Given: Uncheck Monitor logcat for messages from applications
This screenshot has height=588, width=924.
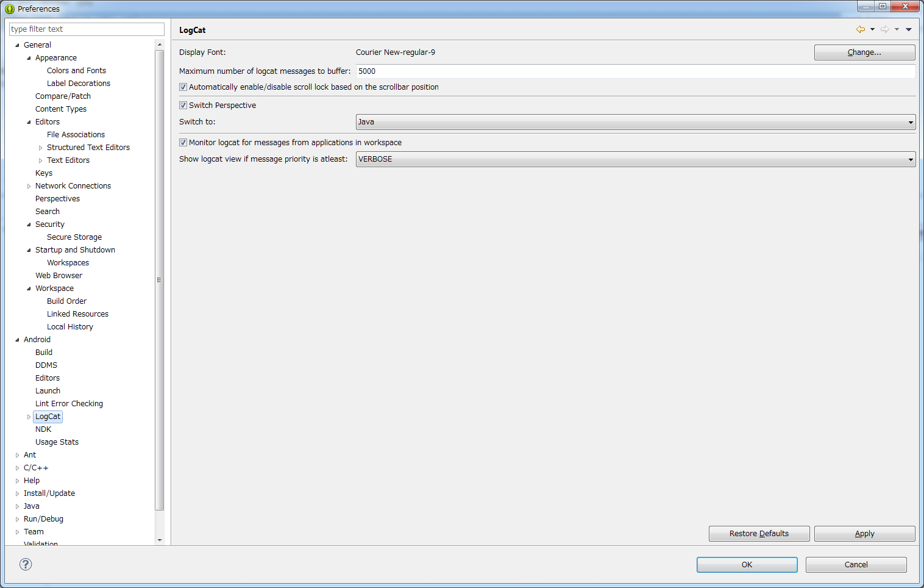Looking at the screenshot, I should [183, 142].
